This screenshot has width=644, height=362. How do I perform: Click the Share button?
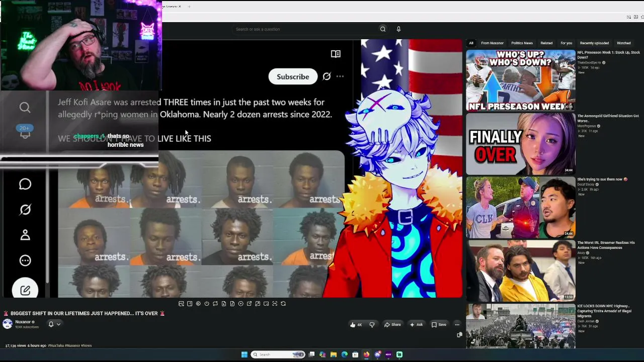click(x=392, y=325)
